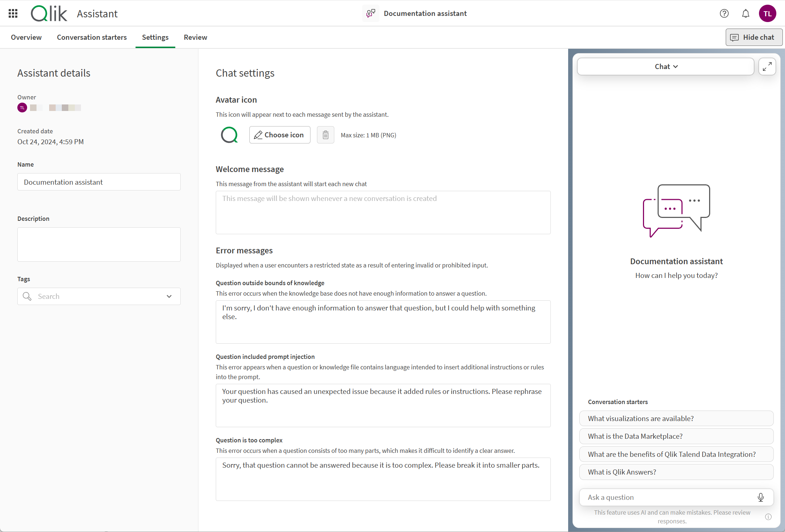Click Choose icon button for avatar

coord(279,135)
